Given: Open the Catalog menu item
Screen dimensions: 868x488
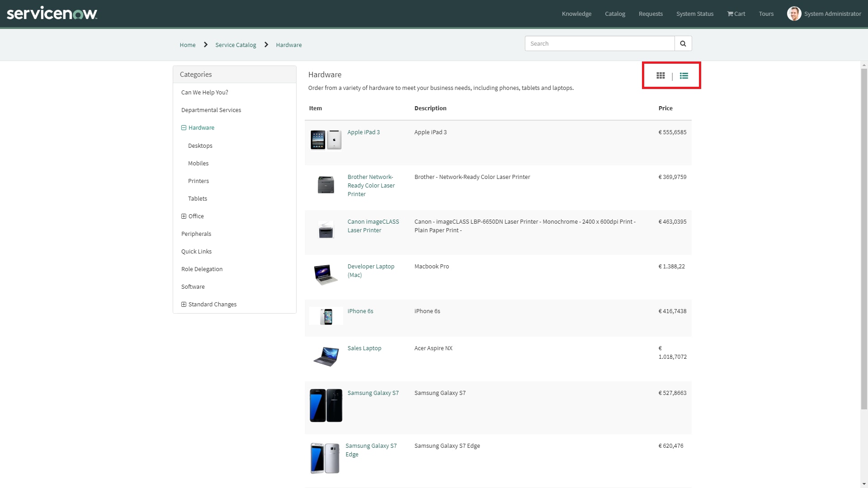Looking at the screenshot, I should (615, 14).
